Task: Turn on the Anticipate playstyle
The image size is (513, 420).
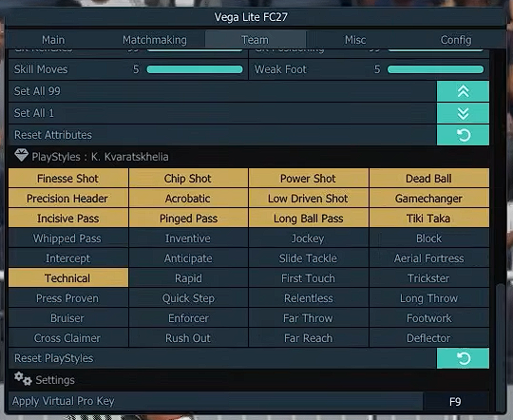Action: point(188,258)
